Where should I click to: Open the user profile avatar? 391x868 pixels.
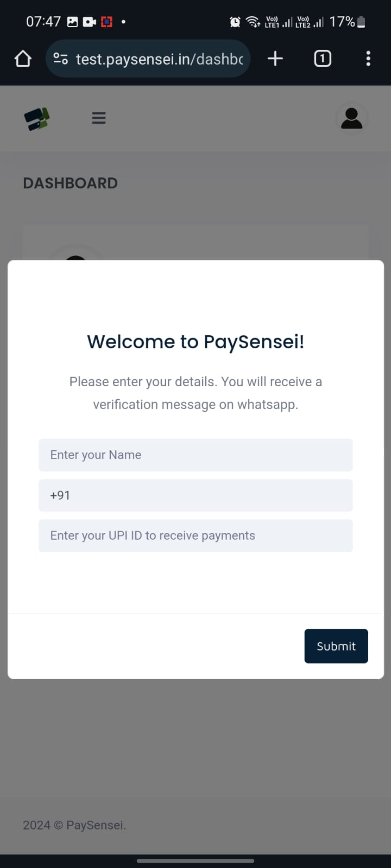click(351, 118)
